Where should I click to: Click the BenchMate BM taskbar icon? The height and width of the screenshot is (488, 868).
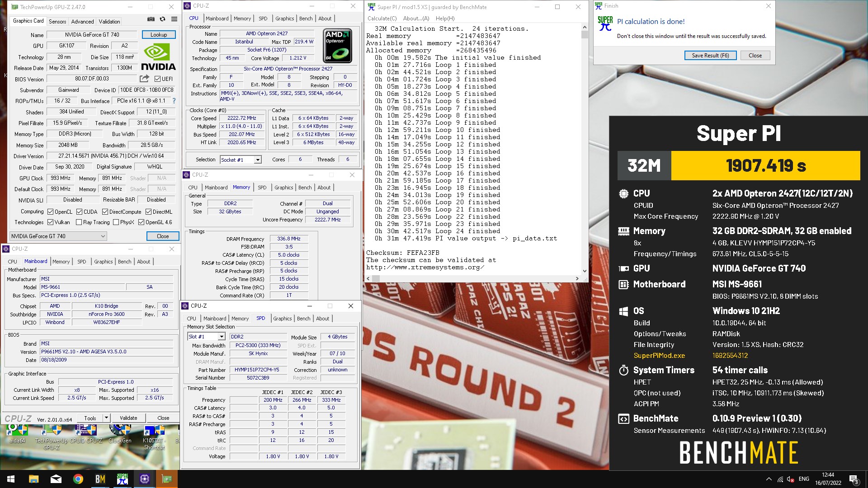tap(100, 479)
